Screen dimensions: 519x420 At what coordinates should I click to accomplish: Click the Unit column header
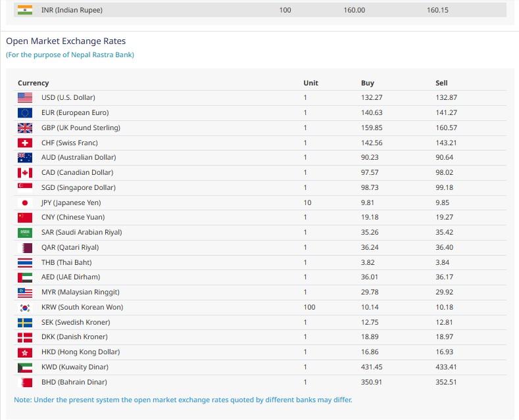310,83
